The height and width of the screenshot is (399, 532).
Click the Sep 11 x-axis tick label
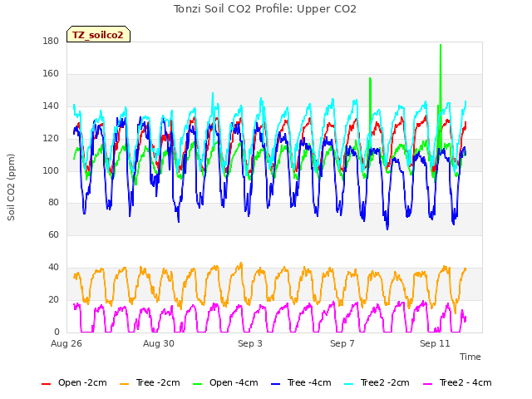435,343
